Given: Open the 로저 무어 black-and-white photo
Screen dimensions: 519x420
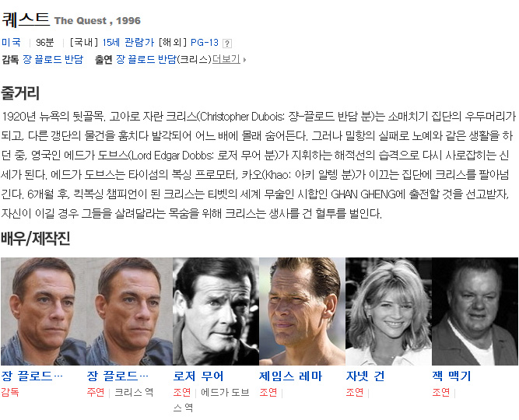Looking at the screenshot, I should [x=216, y=311].
